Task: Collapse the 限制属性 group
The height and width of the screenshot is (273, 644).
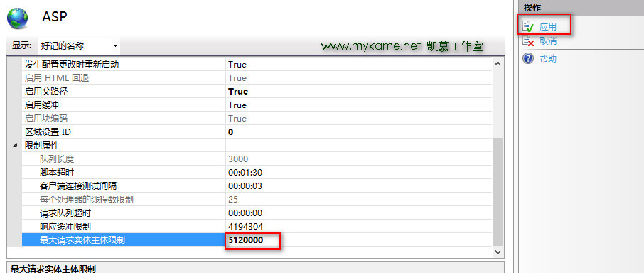Action: (15, 146)
